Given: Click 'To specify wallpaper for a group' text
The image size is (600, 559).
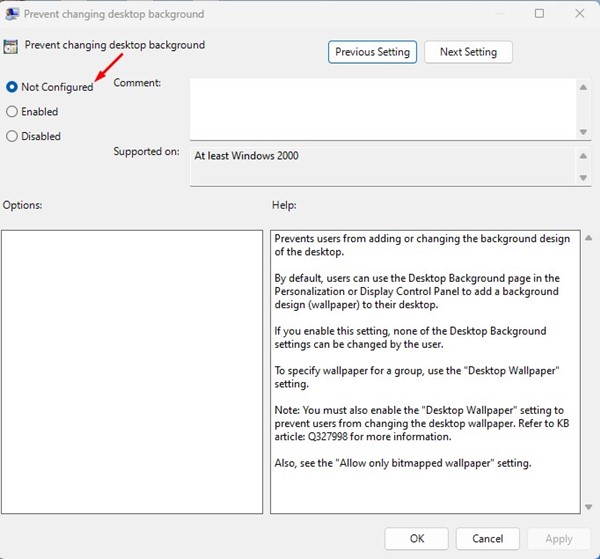Looking at the screenshot, I should 417,377.
